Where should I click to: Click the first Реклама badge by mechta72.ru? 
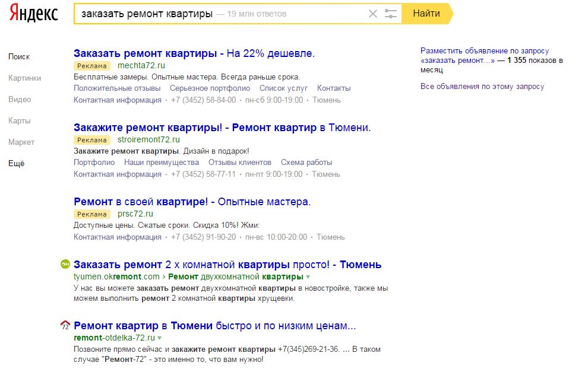coord(92,66)
